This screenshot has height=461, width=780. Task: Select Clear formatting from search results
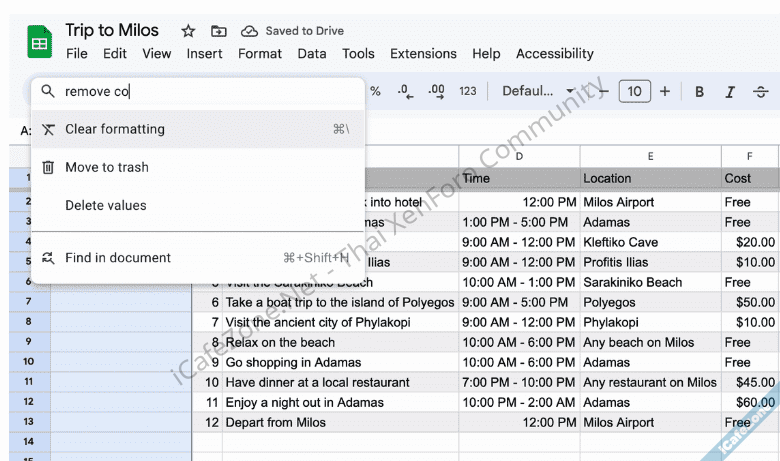(x=115, y=129)
